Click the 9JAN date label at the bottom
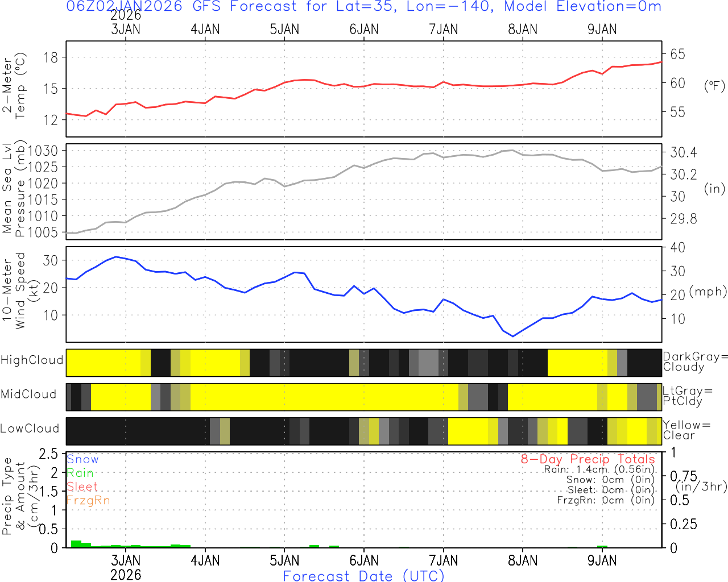Screen dimensions: 728x582 (602, 561)
